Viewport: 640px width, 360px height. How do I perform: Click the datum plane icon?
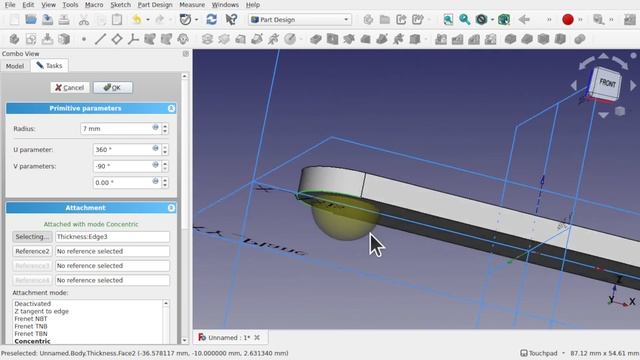click(117, 39)
